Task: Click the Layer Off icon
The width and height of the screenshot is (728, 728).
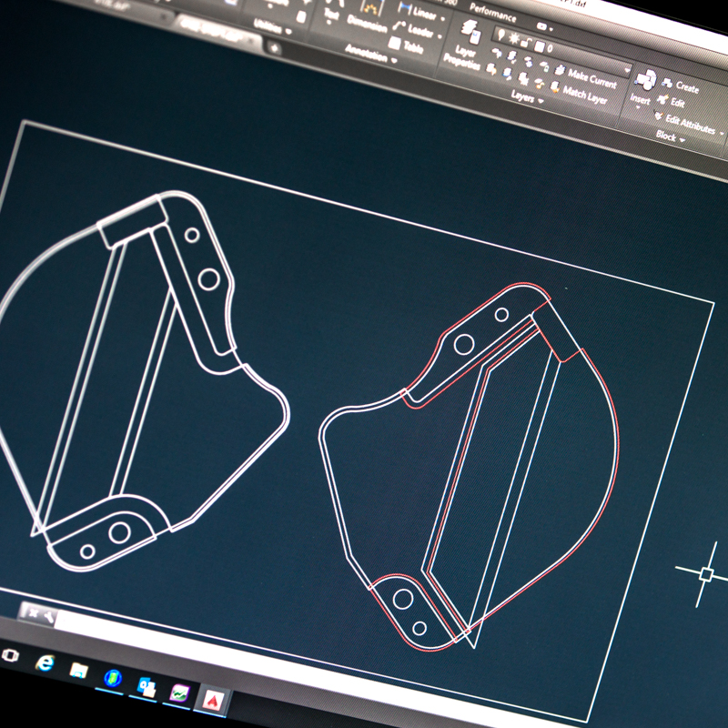Action: click(497, 53)
